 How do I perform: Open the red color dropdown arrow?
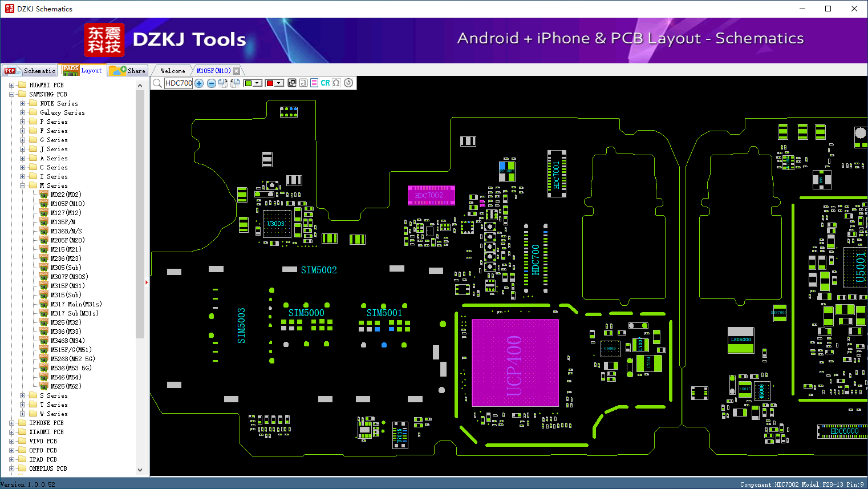click(279, 83)
